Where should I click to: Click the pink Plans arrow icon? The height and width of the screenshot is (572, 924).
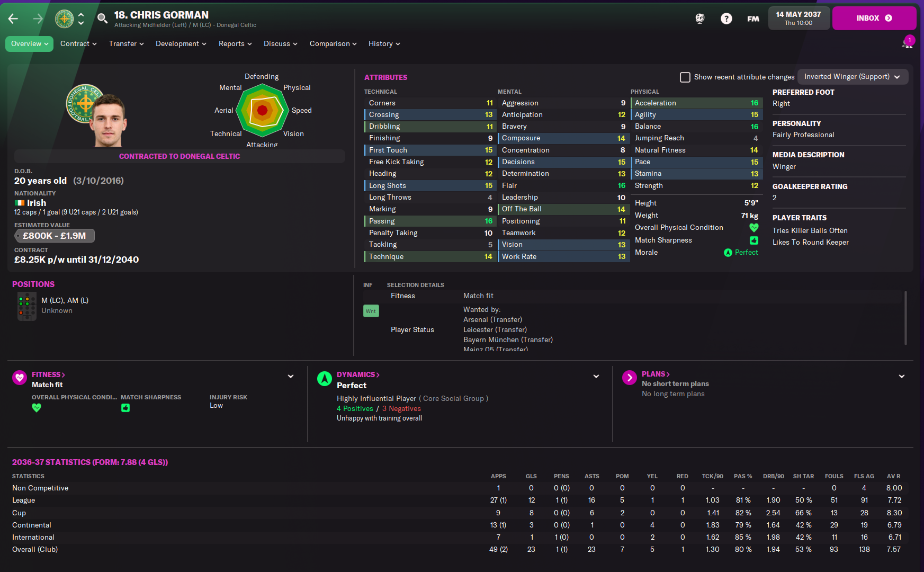629,378
